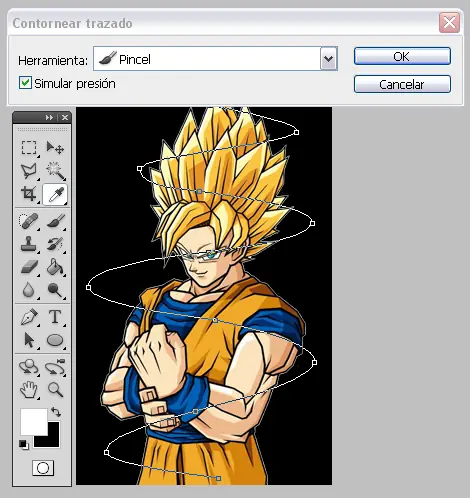Confirm stroke path with OK
Image resolution: width=470 pixels, height=498 pixels.
(402, 56)
